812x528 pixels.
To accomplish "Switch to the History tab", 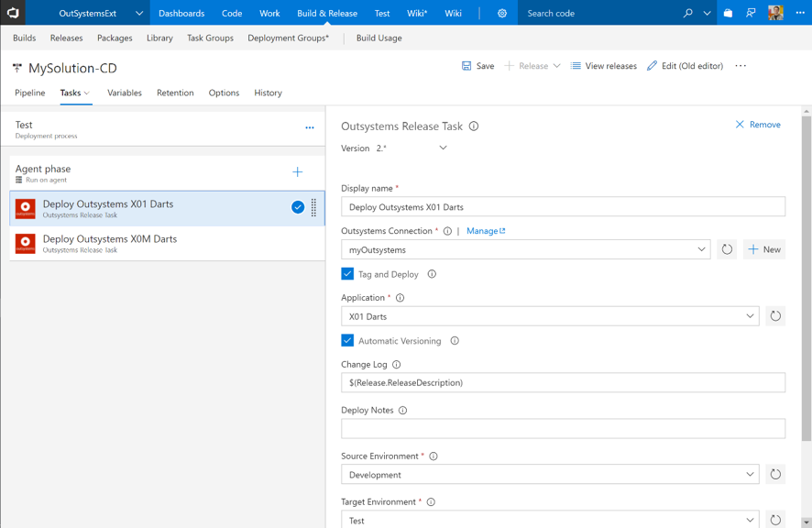I will pos(268,93).
